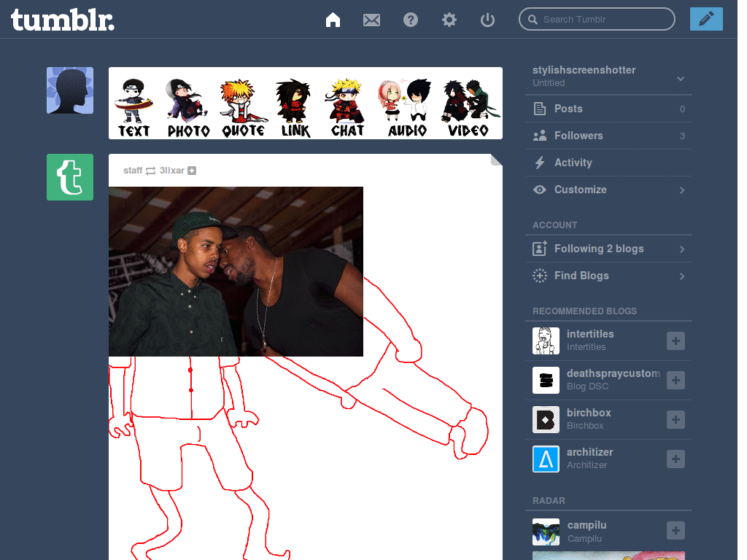Open the campilu blog name link
This screenshot has height=560, width=747.
point(587,525)
